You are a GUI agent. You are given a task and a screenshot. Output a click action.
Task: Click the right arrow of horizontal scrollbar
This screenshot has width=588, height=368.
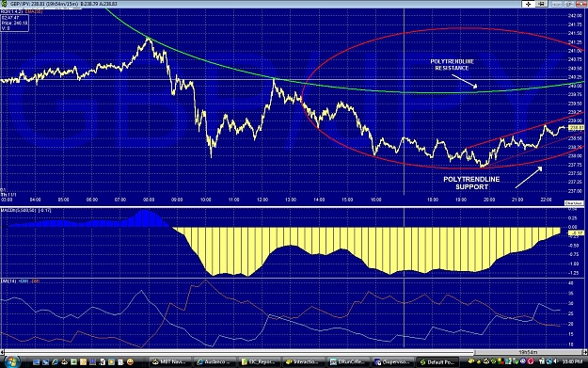tap(585, 352)
